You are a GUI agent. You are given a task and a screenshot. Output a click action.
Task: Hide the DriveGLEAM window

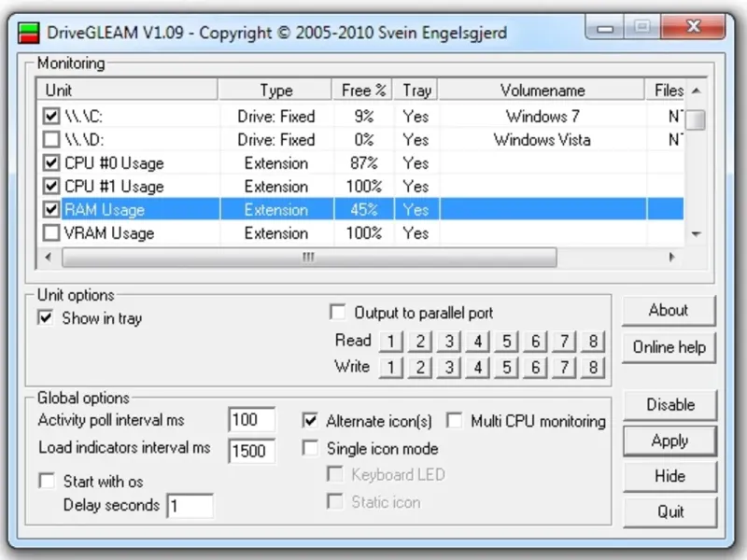point(669,476)
